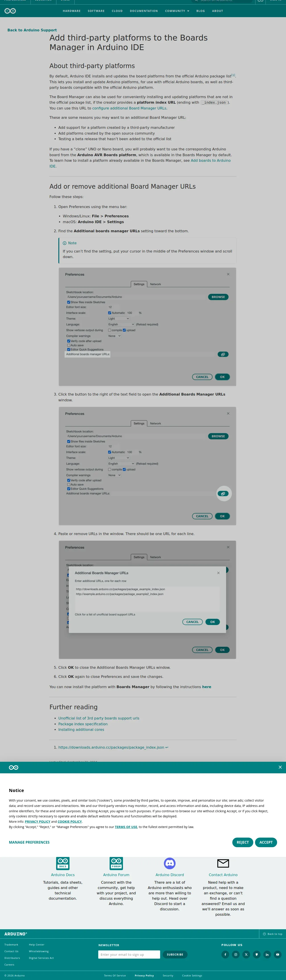Open the Trademark footer link
The width and height of the screenshot is (286, 980).
[x=11, y=945]
